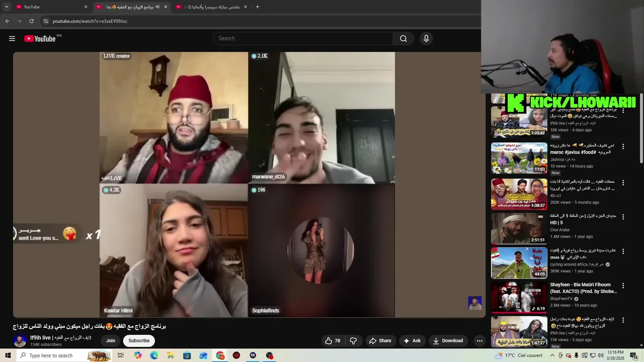644x362 pixels.
Task: Switch to Chrome in the taskbar
Action: [x=220, y=355]
